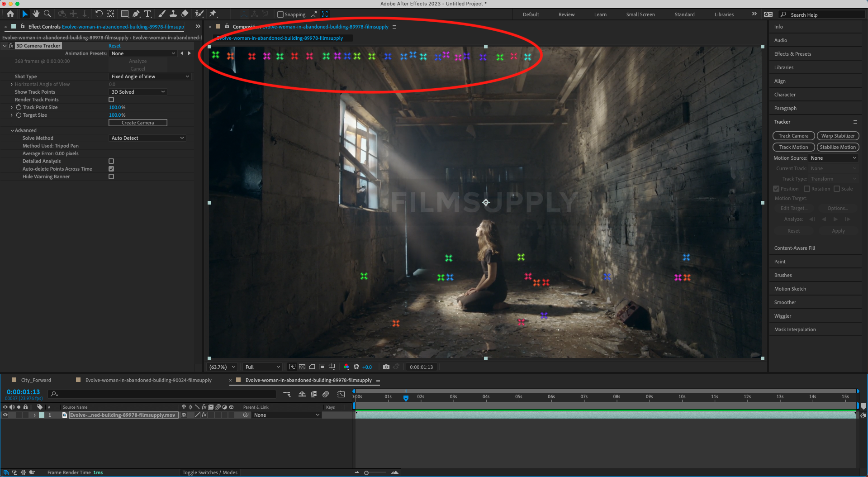Pick the Clone Stamp tool
Viewport: 868px width, 477px height.
(173, 14)
